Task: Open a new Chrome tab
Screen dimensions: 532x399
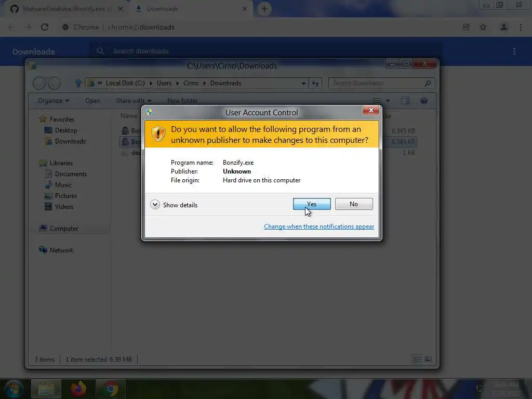Action: coord(264,9)
